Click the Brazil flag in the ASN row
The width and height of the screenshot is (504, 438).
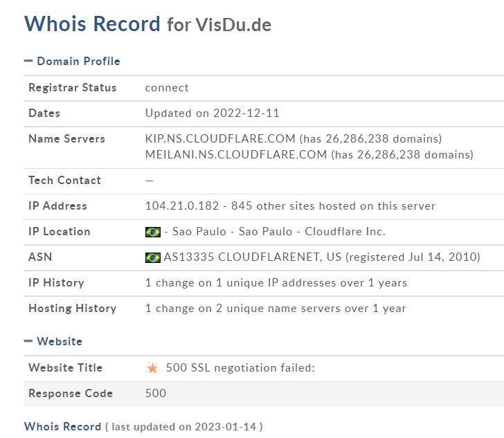(153, 257)
